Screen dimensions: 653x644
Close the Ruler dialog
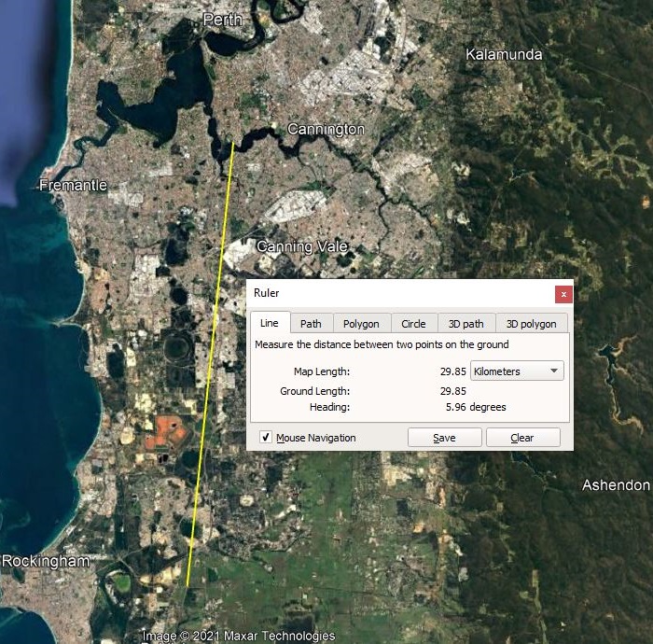(563, 294)
